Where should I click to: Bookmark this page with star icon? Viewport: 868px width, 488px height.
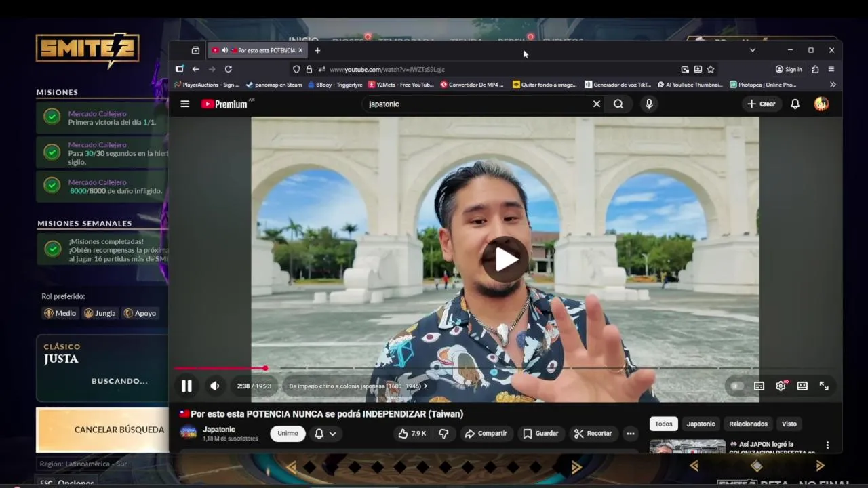[711, 69]
